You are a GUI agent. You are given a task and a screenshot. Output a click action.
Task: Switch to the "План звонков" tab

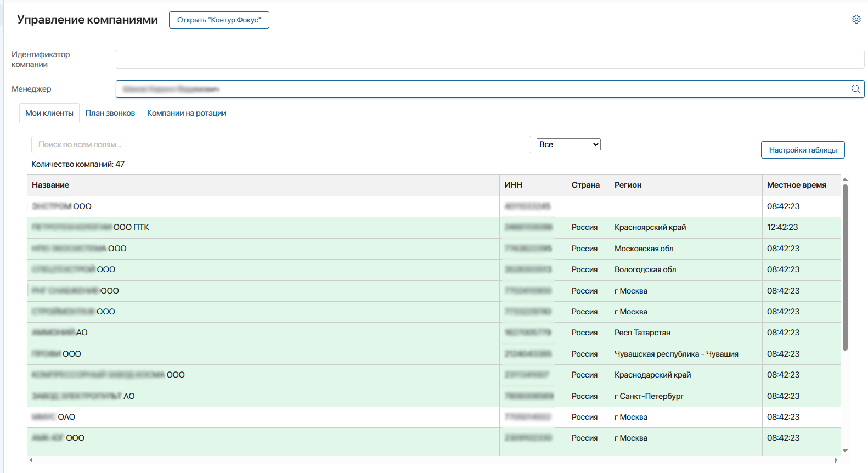tap(110, 113)
